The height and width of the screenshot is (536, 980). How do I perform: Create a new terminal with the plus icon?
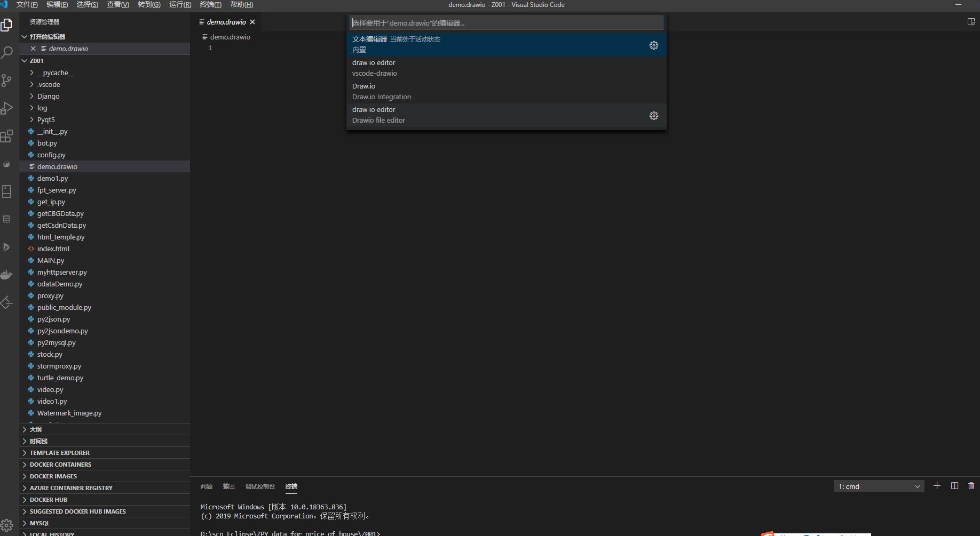click(937, 486)
